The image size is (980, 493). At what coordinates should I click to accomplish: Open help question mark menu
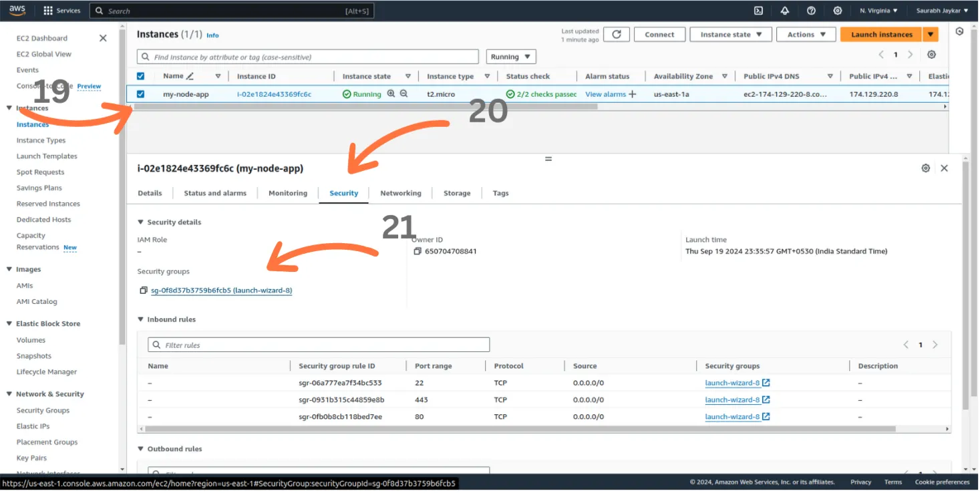point(811,11)
